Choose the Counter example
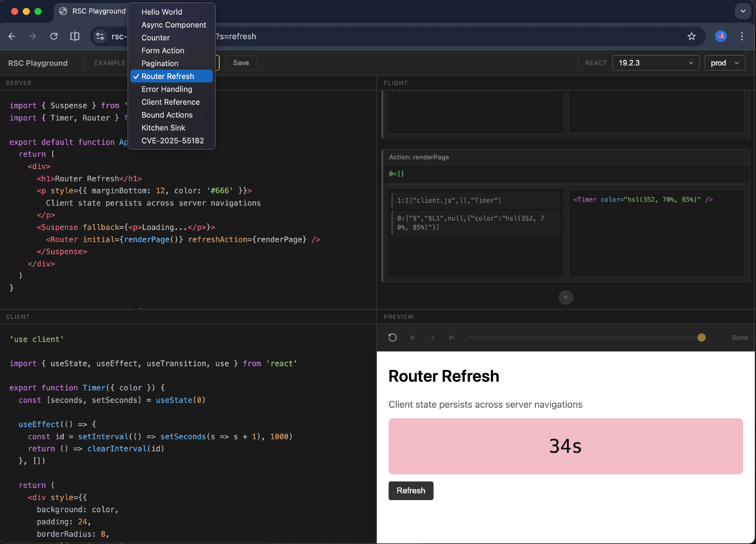756x544 pixels. click(x=155, y=38)
